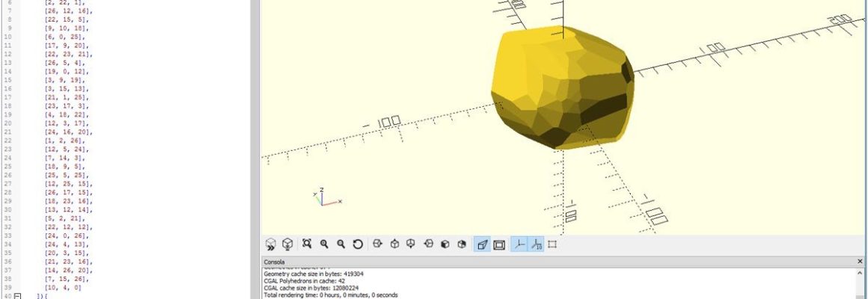The width and height of the screenshot is (868, 299).
Task: Click console line 'CGAL Polyhedrons in cache: 42'
Action: coord(305,281)
